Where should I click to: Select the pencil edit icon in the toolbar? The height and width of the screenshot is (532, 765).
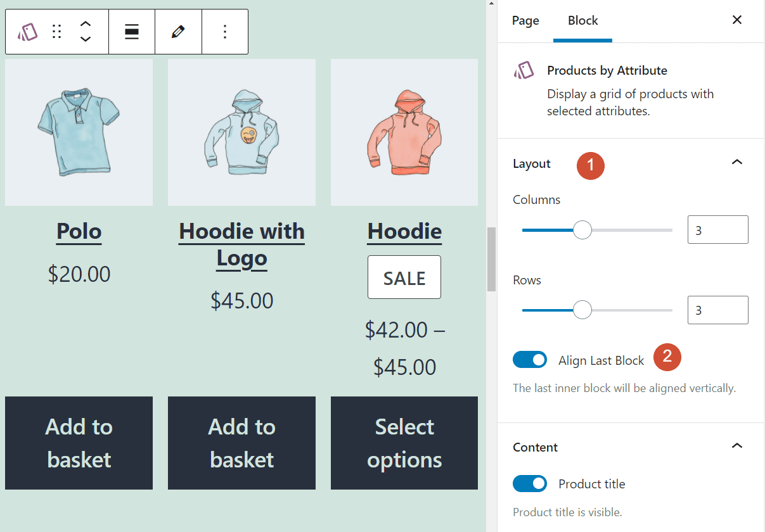pyautogui.click(x=178, y=31)
